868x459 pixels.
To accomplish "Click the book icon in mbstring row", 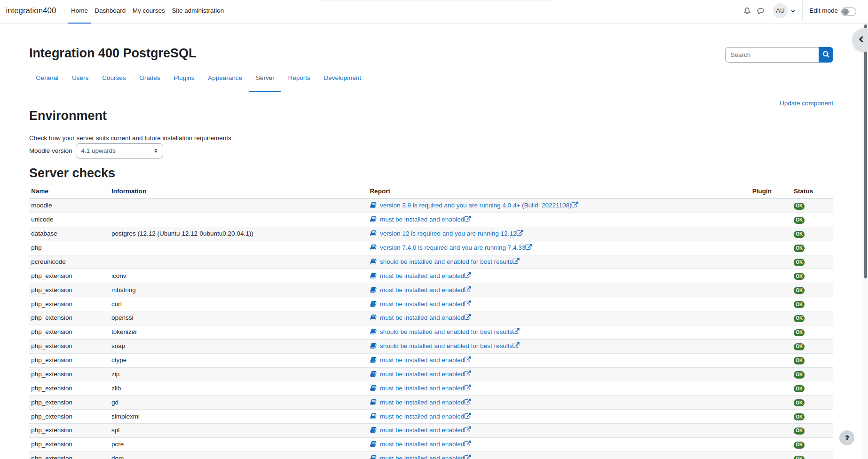I will (x=373, y=290).
